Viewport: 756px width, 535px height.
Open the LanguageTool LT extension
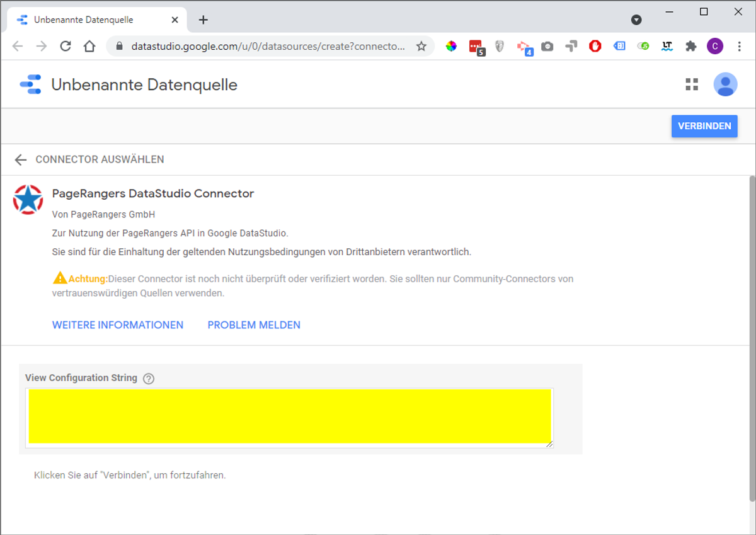tap(667, 46)
